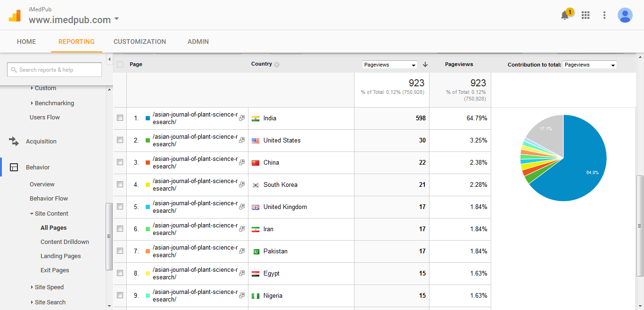
Task: Click the Behavior section icon
Action: [x=14, y=167]
